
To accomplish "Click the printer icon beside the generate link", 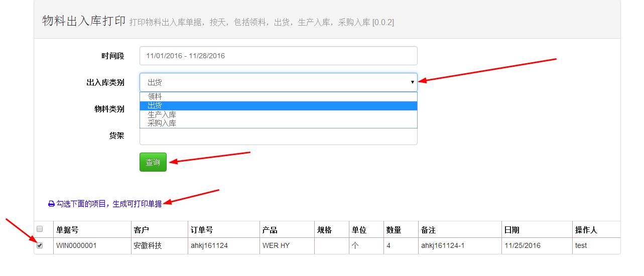I will [51, 204].
